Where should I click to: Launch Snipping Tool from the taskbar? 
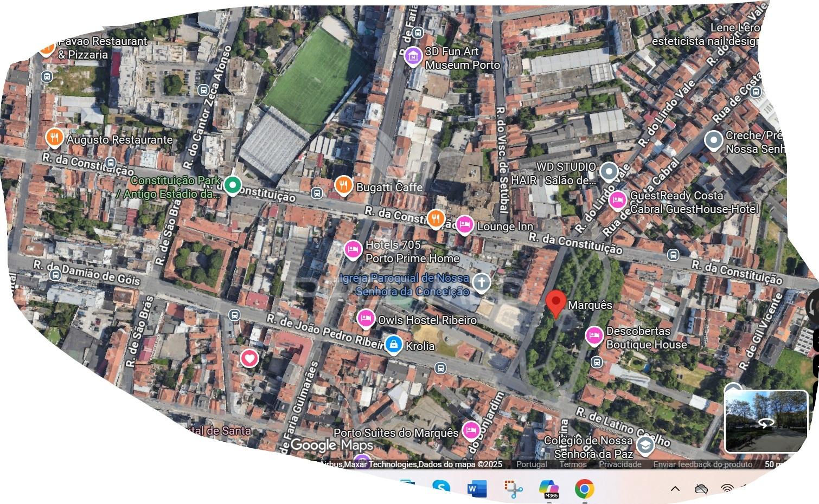coord(513,489)
